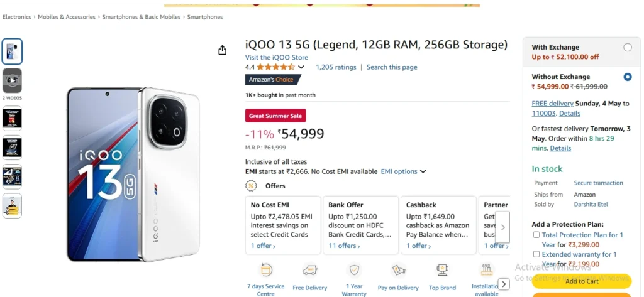This screenshot has width=644, height=297.
Task: Go to Smartphones & Basic Mobiles breadcrumb
Action: (x=142, y=17)
